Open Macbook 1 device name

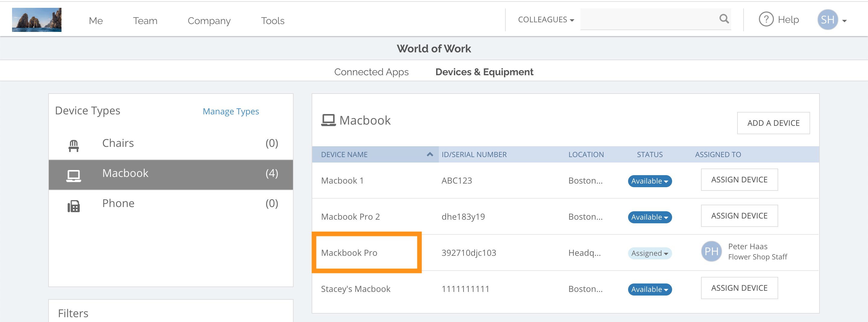(342, 180)
